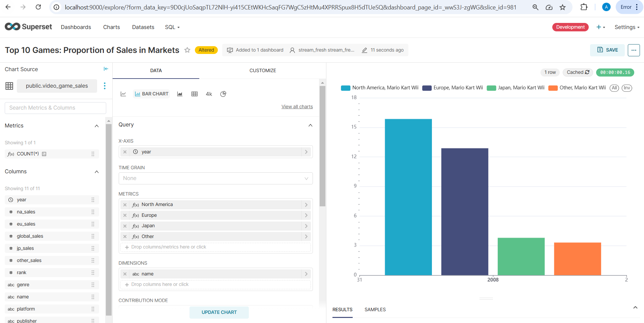The width and height of the screenshot is (644, 323).
Task: Open browser extensions puzzle icon
Action: [x=584, y=7]
